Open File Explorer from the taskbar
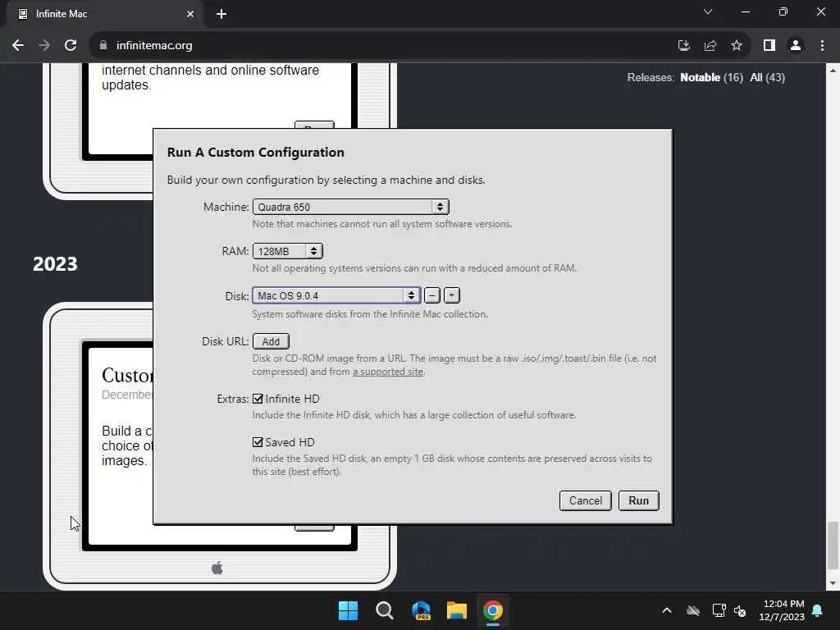Viewport: 840px width, 630px height. (x=457, y=610)
